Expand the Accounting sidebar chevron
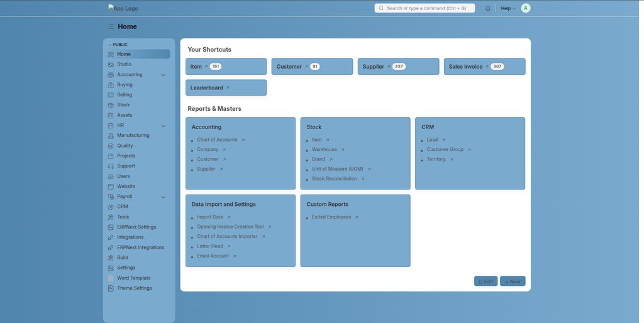The height and width of the screenshot is (323, 644). (x=164, y=75)
